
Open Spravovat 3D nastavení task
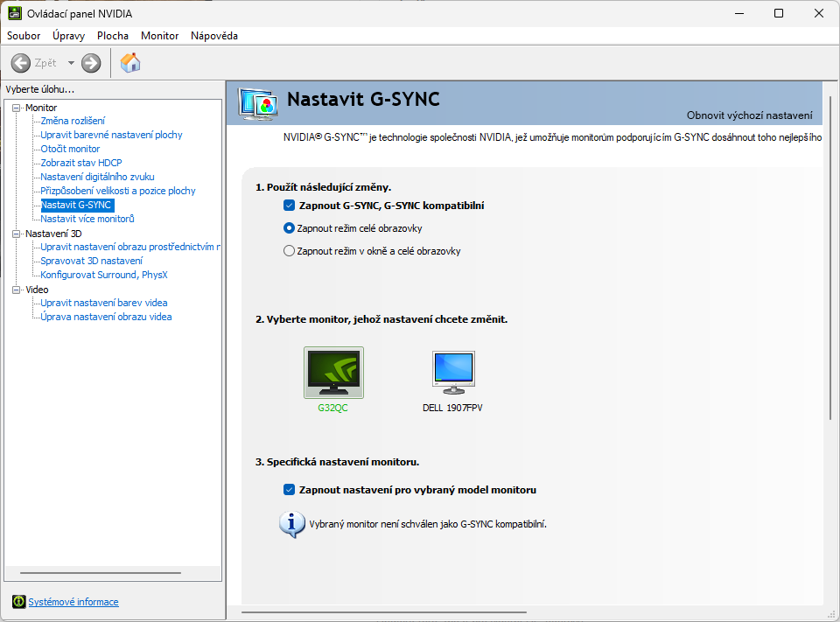click(92, 261)
